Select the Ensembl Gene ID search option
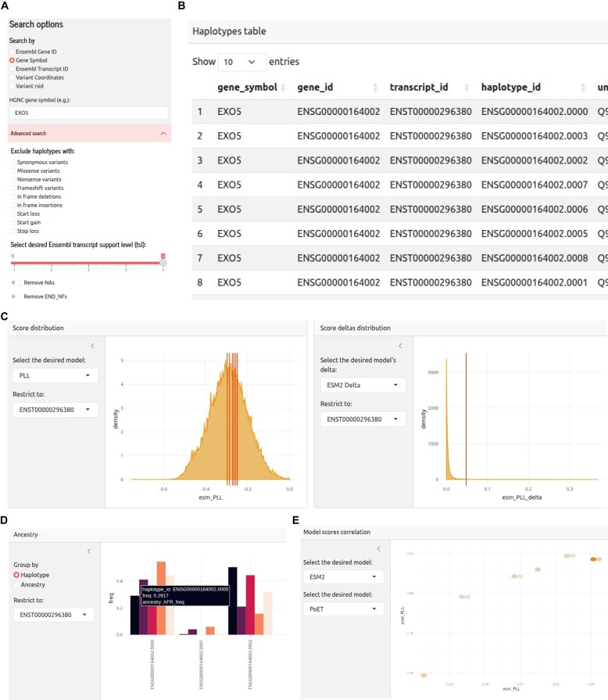The width and height of the screenshot is (608, 700). pyautogui.click(x=12, y=52)
